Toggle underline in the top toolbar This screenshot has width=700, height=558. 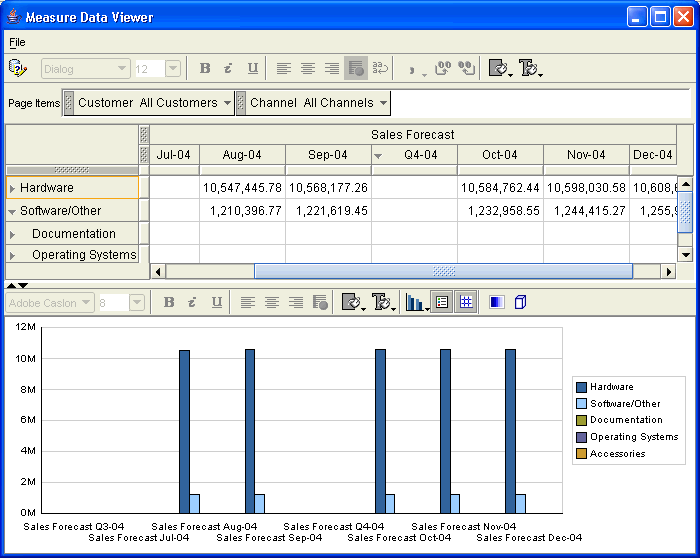(252, 68)
